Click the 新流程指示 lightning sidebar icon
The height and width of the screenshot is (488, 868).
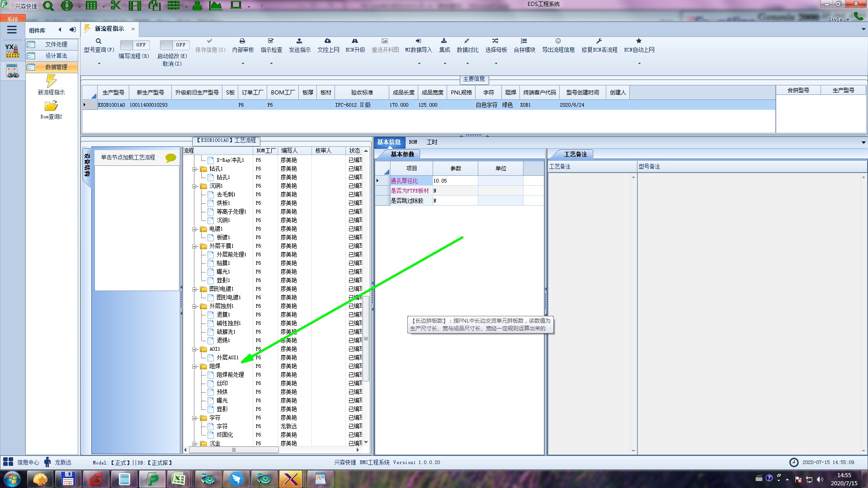[51, 81]
